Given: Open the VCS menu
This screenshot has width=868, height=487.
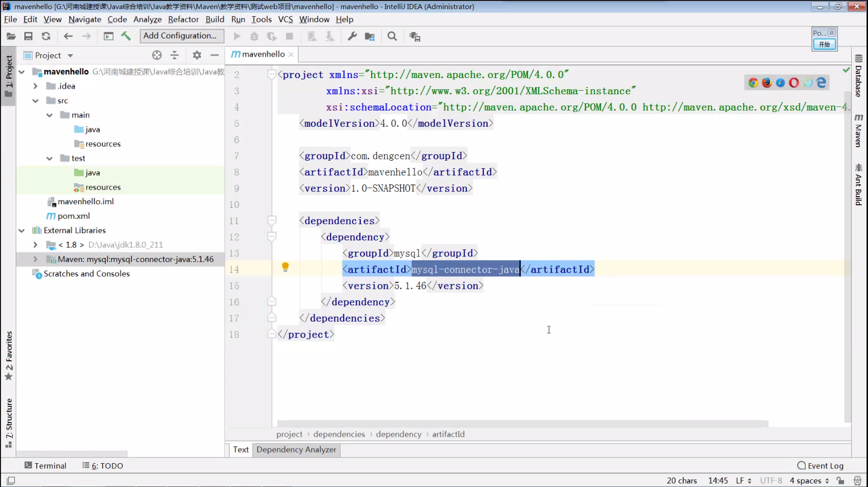Looking at the screenshot, I should tap(285, 19).
